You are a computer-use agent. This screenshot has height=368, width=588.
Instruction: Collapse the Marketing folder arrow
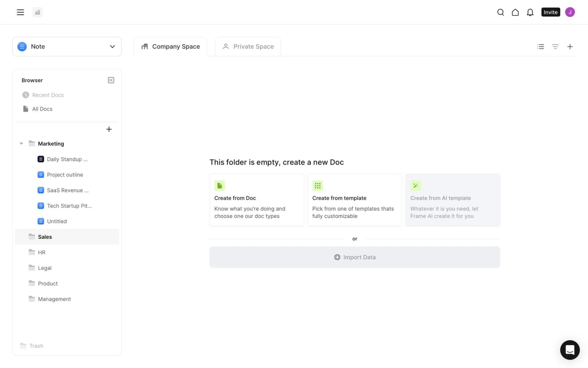[x=21, y=144]
